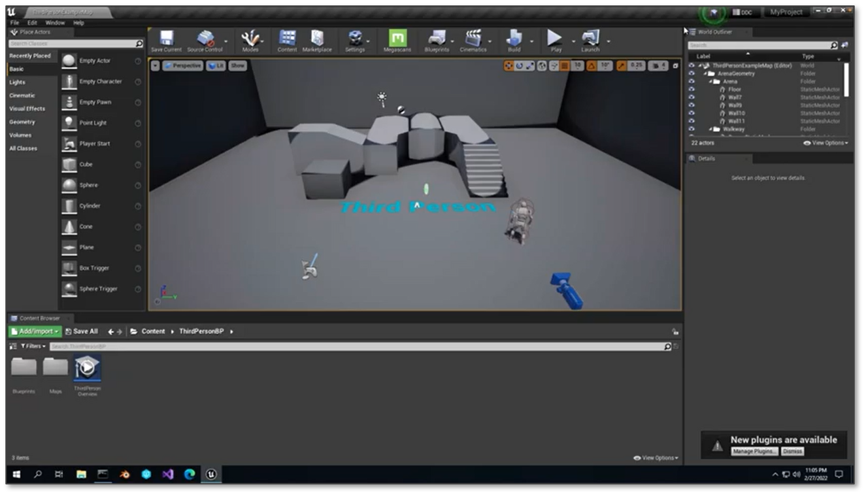
Task: Toggle visibility eye for Floor actor
Action: (692, 90)
